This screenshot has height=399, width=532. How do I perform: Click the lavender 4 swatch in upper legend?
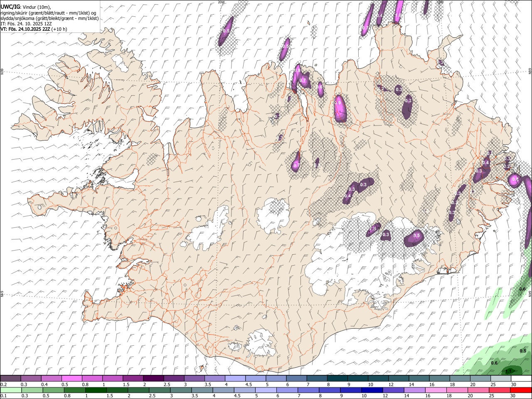[235, 379]
